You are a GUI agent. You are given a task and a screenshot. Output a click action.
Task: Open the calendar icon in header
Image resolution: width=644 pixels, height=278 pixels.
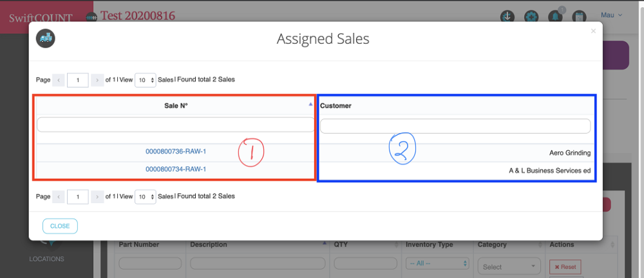[578, 16]
